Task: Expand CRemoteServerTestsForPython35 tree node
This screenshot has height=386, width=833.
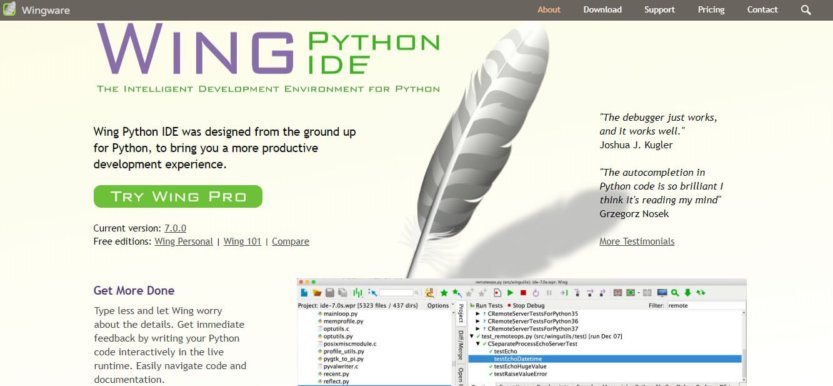Action: tap(478, 314)
